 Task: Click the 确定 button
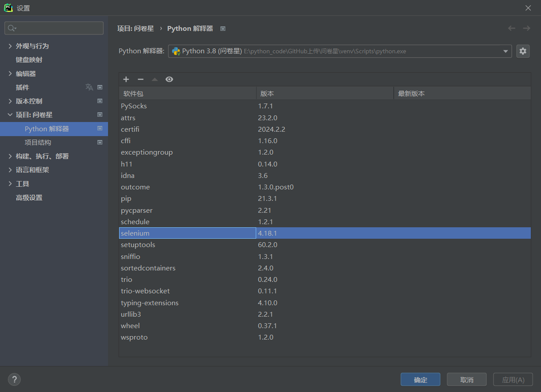point(421,380)
